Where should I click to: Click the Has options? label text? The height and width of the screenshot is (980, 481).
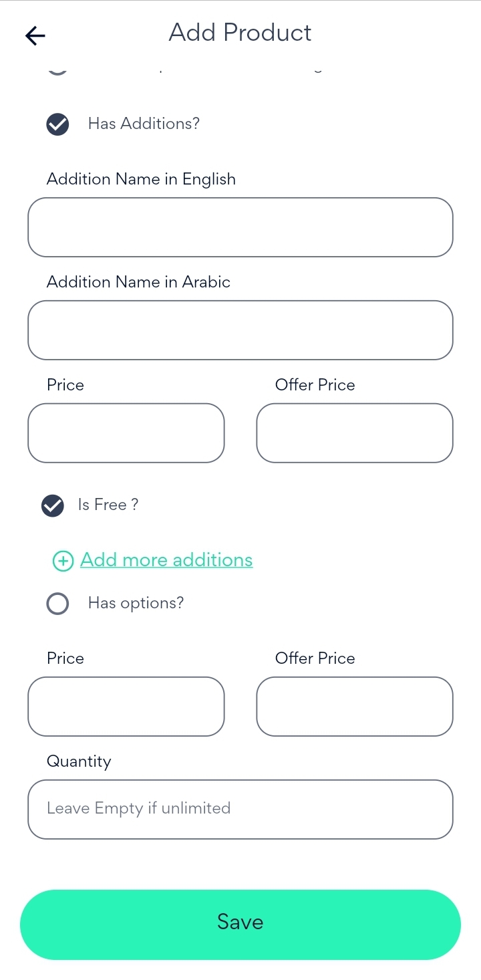(x=136, y=603)
